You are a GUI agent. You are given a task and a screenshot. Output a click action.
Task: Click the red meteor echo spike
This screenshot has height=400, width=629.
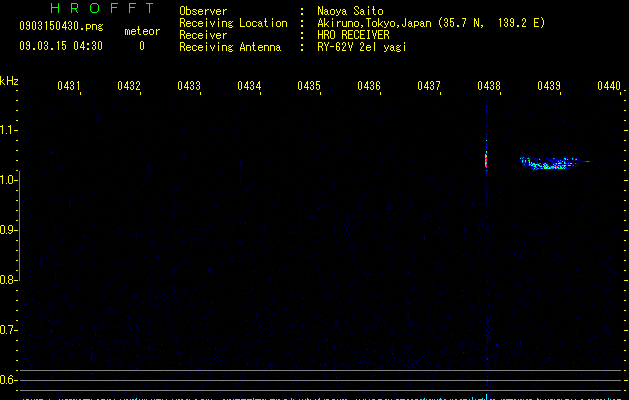coord(486,159)
